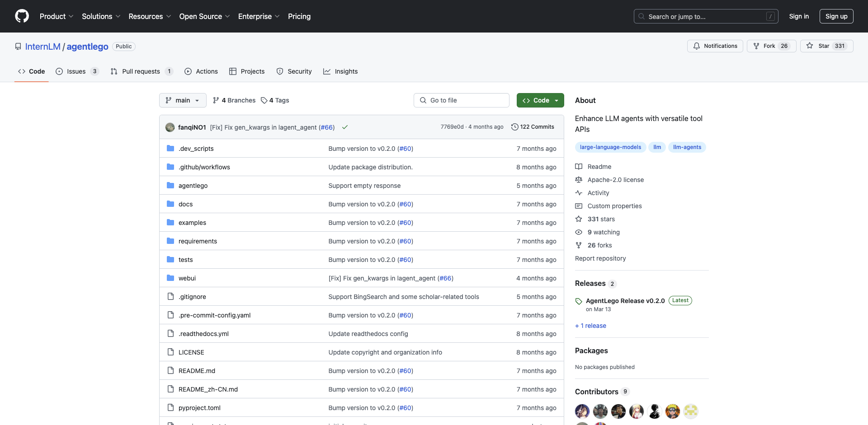
Task: Click the agentlego folder icon
Action: click(170, 185)
